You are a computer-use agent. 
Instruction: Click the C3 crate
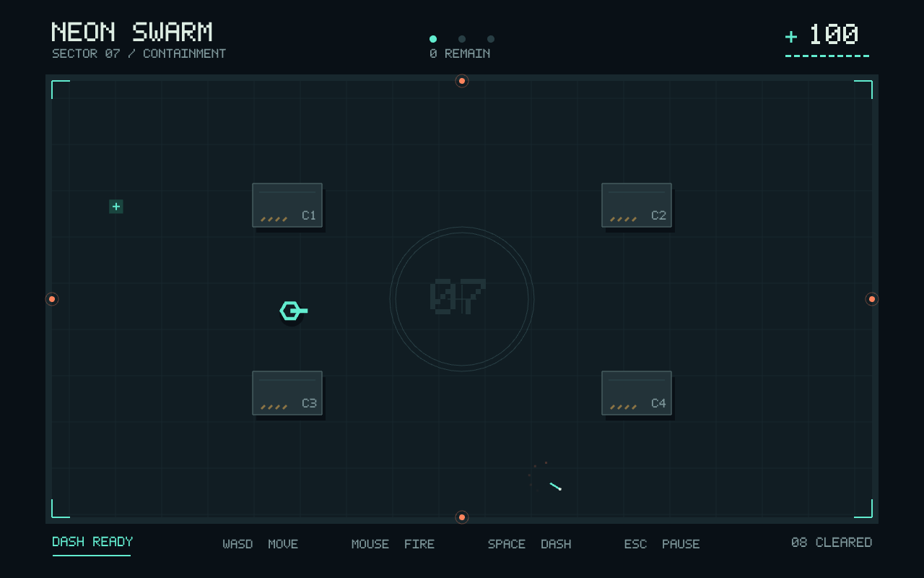(x=287, y=393)
